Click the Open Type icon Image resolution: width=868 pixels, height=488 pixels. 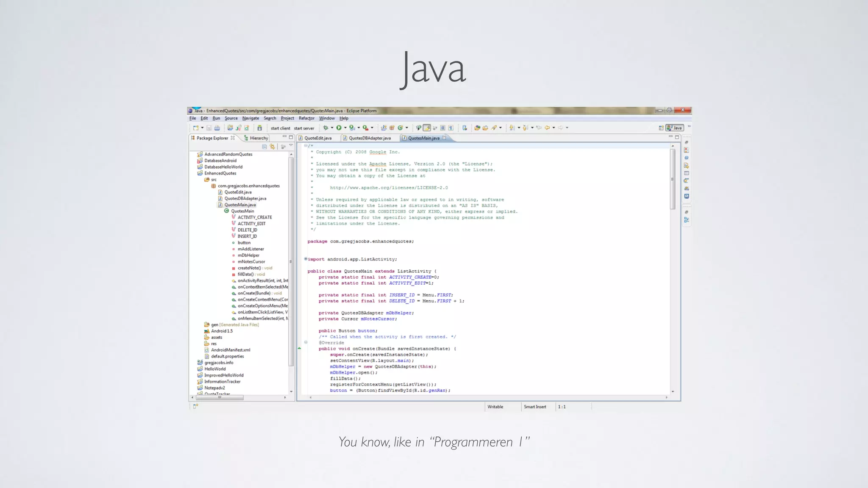477,128
